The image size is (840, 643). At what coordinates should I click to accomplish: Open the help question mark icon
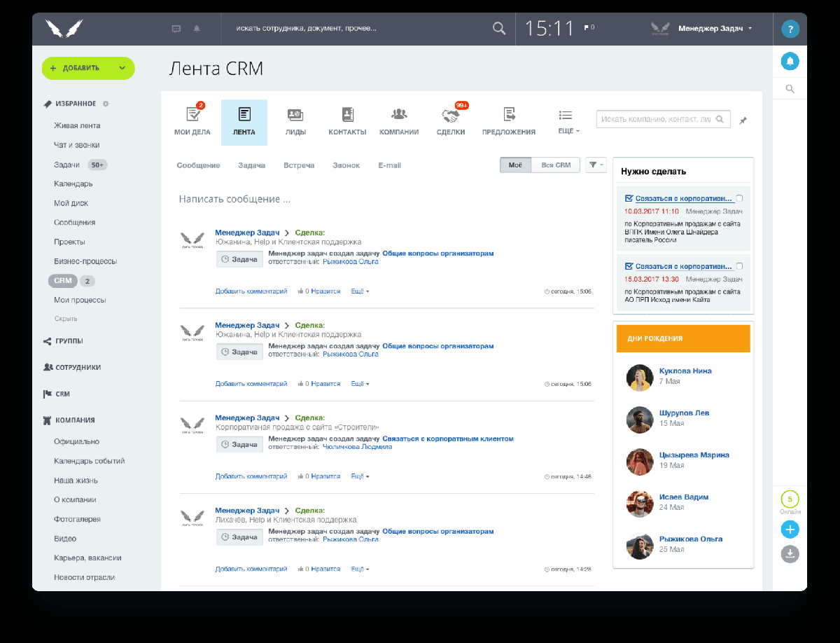click(x=790, y=29)
